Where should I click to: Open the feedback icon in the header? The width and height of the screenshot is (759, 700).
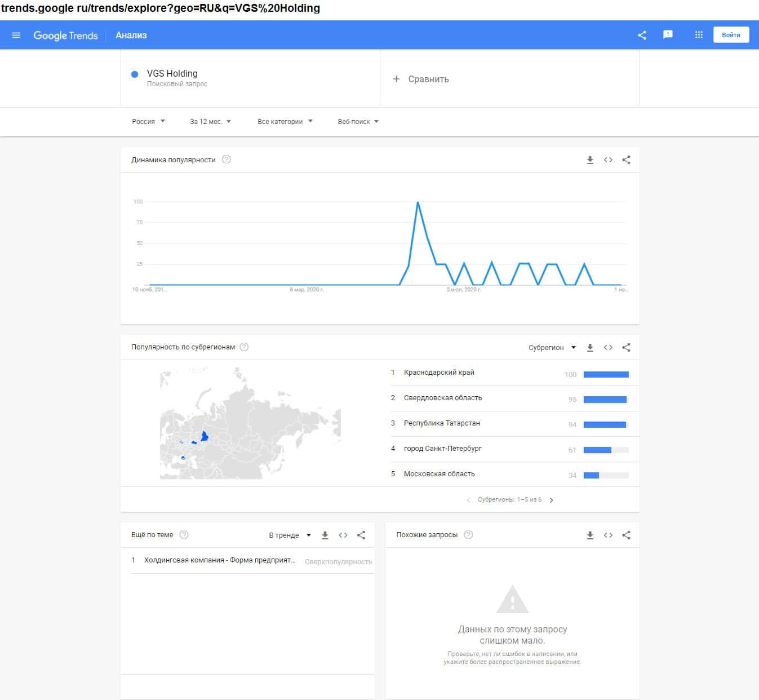coord(668,35)
